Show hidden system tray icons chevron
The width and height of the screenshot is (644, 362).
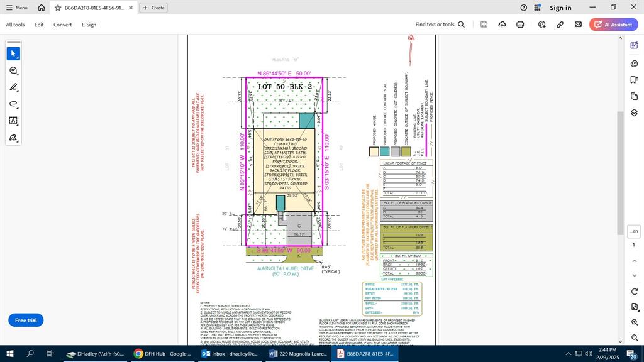pos(568,353)
